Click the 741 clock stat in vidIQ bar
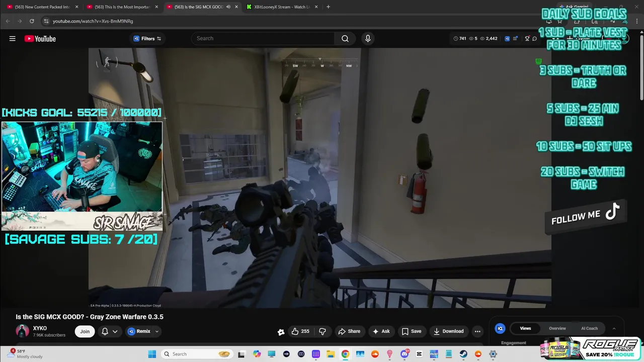The width and height of the screenshot is (644, 362). click(460, 39)
